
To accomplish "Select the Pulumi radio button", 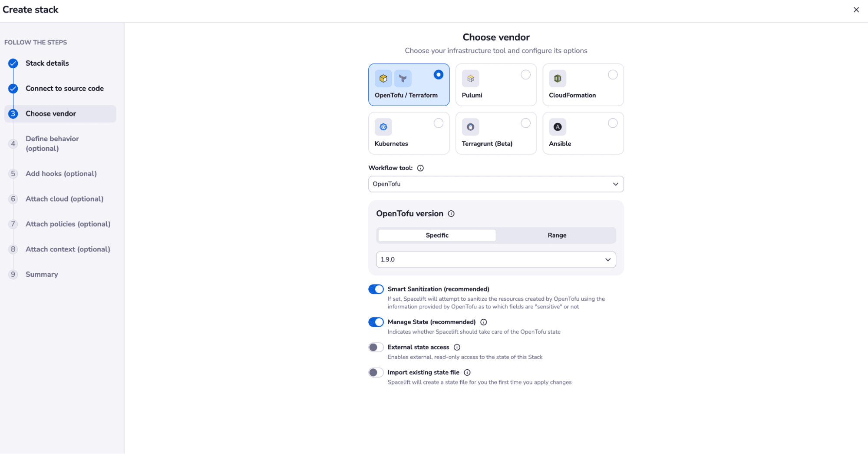I will pyautogui.click(x=525, y=75).
